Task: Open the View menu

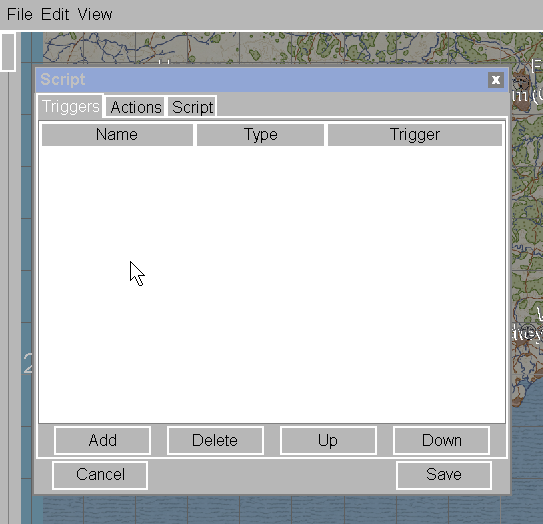Action: [95, 15]
